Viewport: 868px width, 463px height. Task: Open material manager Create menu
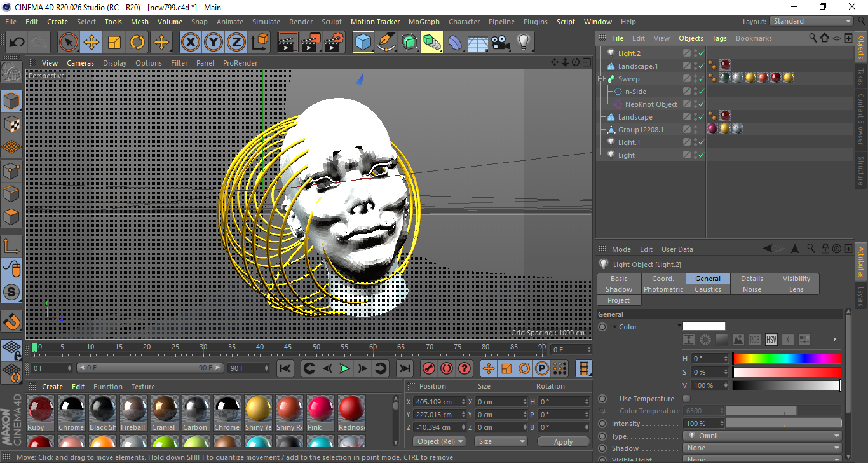[x=53, y=387]
